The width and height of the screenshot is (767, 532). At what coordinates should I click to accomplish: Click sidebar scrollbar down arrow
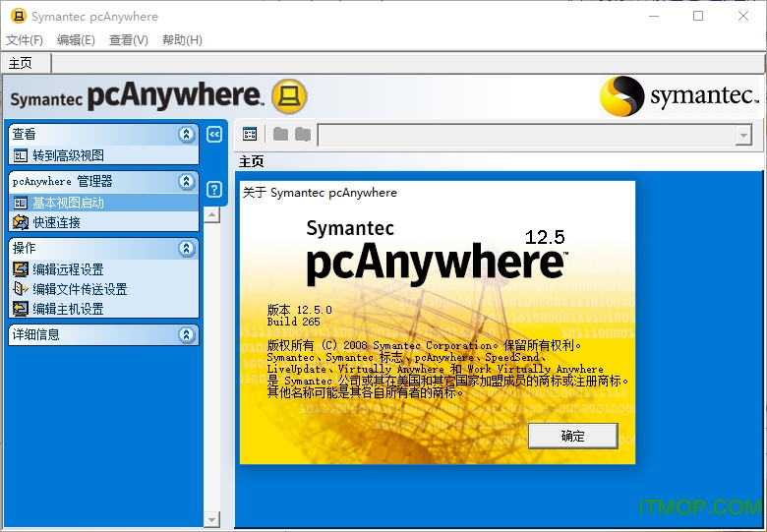(x=211, y=519)
